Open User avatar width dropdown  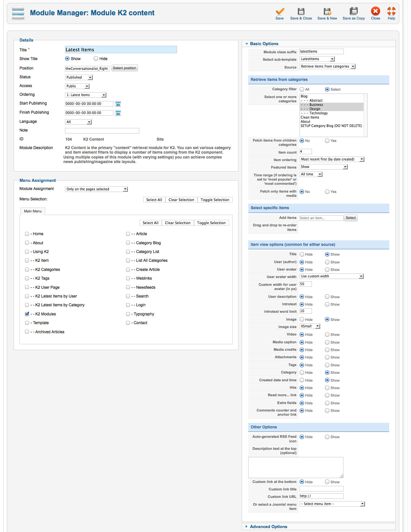click(332, 276)
